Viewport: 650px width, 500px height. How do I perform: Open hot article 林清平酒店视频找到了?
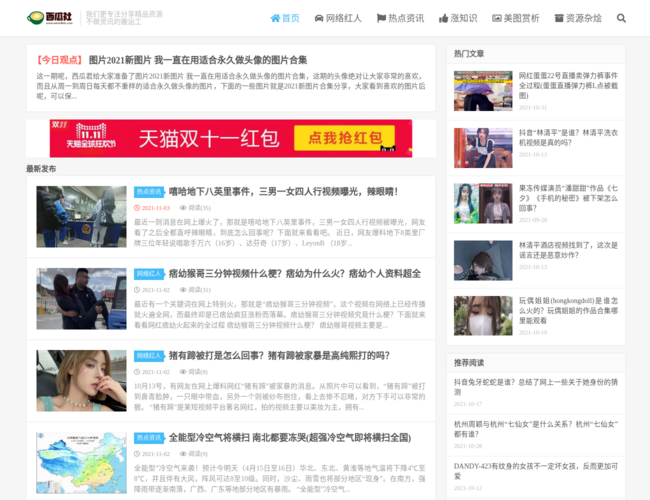click(568, 250)
